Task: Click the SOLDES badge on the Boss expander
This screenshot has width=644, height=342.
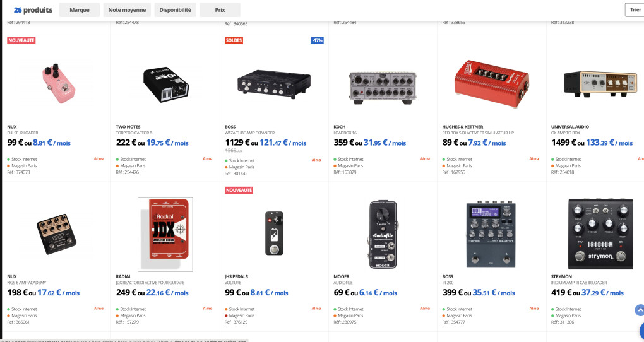Action: [x=234, y=40]
